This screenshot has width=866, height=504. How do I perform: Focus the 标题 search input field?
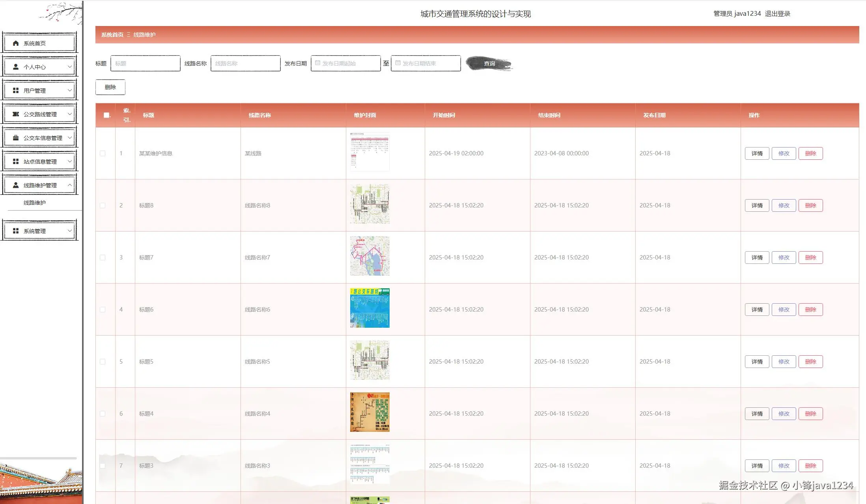[x=146, y=63]
